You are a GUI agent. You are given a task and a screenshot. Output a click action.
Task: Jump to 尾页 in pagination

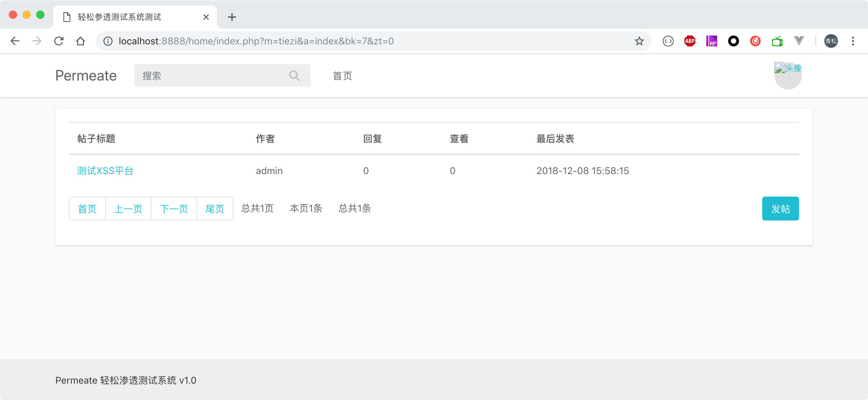pyautogui.click(x=215, y=209)
